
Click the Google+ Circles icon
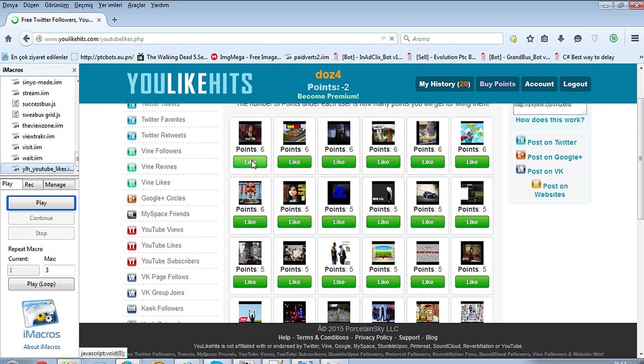coord(132,199)
